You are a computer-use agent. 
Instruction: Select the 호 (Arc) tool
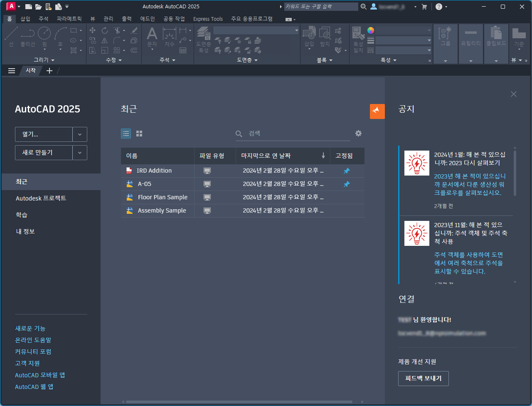60,38
